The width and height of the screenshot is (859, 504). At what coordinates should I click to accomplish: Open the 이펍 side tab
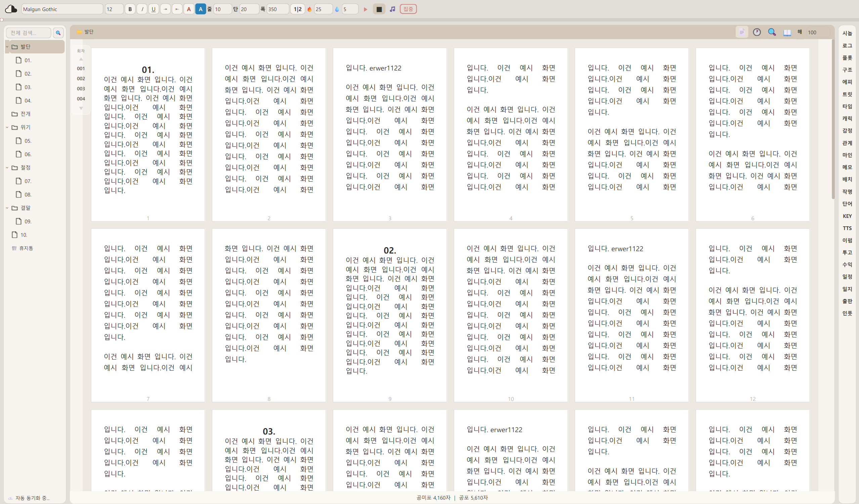(847, 240)
